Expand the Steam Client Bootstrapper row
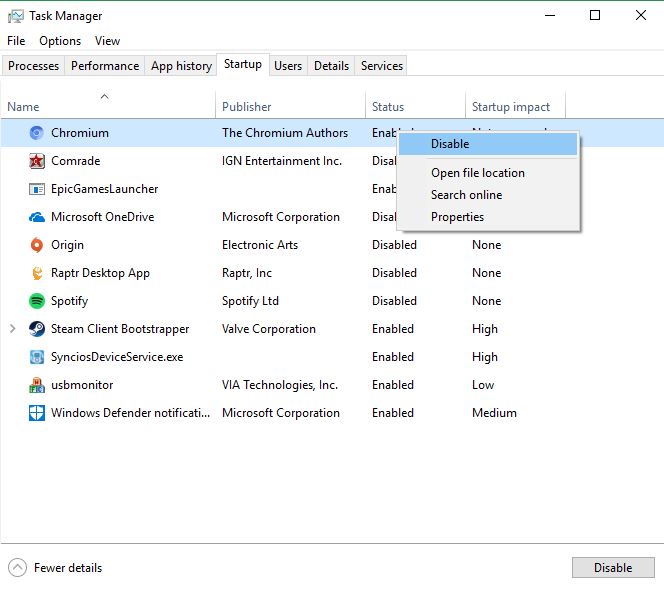Screen dimensions: 664x591 click(13, 329)
